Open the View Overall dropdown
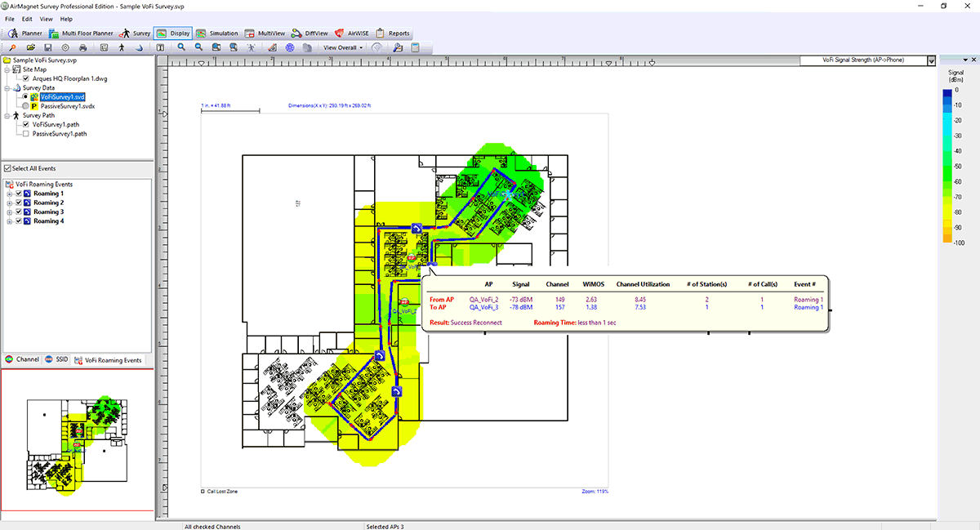 click(343, 47)
